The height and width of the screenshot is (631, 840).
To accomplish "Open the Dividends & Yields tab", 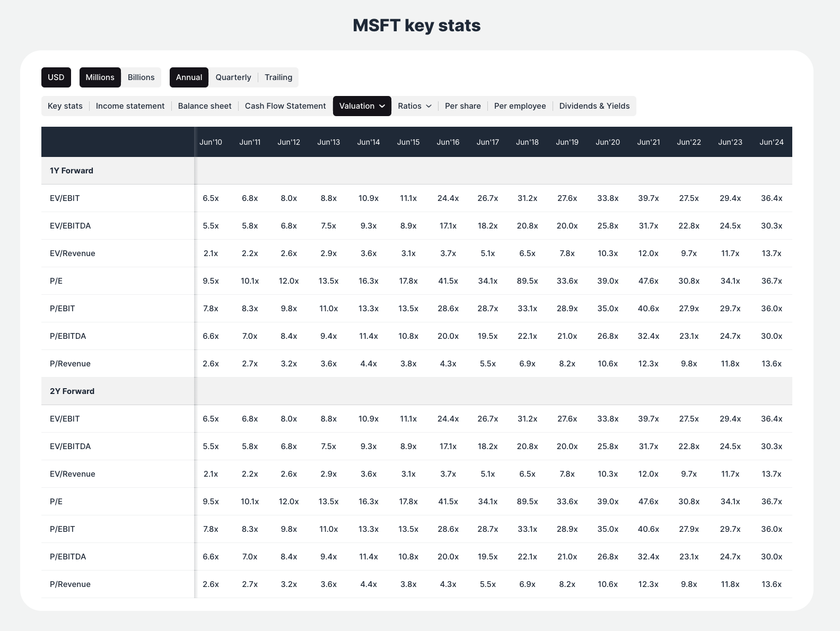I will point(594,106).
